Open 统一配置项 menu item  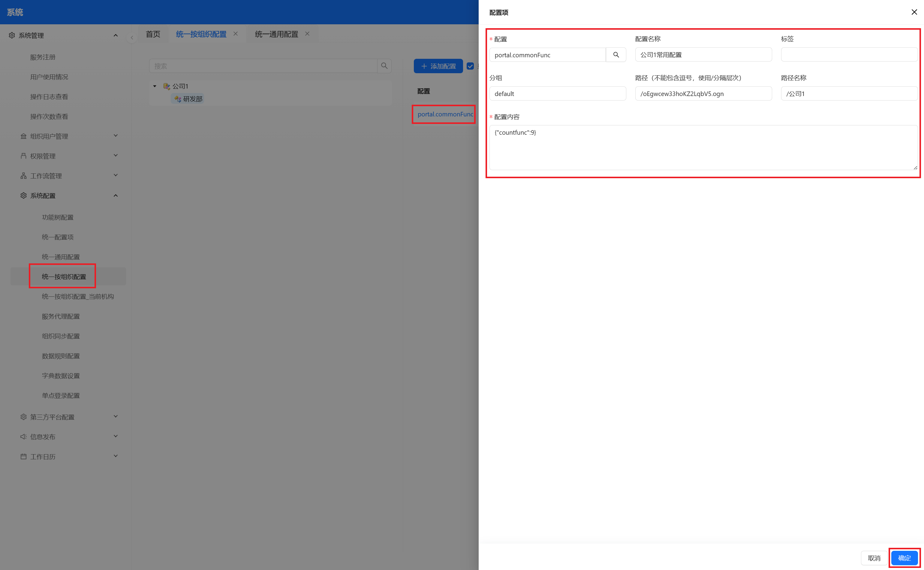coord(58,237)
